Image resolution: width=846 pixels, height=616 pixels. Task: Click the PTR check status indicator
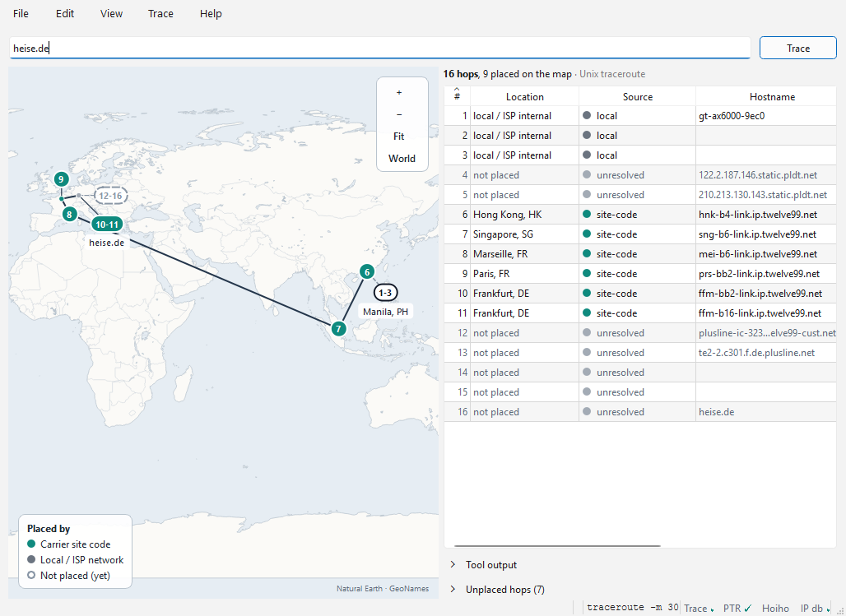(x=737, y=608)
